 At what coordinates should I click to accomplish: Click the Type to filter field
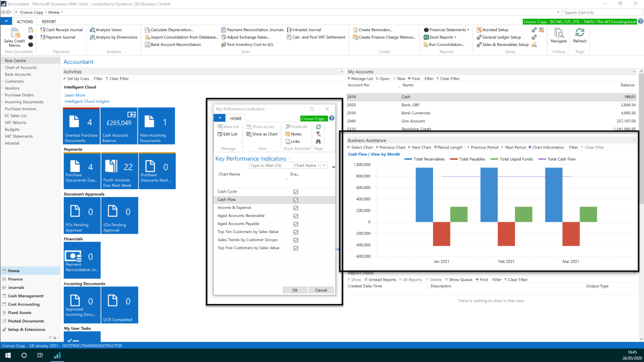(x=271, y=165)
